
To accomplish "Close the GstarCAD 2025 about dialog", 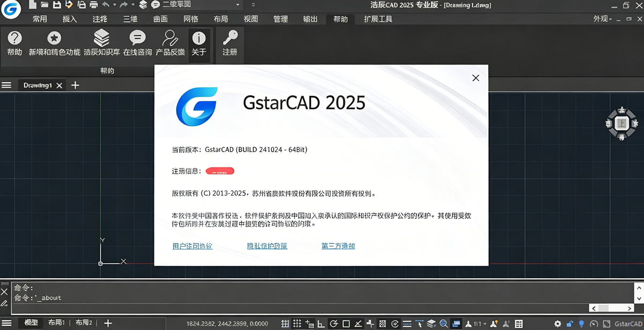I will tap(475, 78).
